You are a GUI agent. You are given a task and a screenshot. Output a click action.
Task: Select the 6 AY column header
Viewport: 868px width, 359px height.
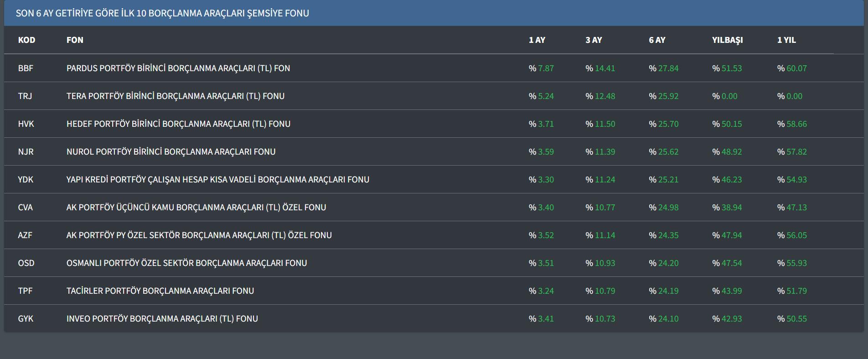tap(657, 40)
